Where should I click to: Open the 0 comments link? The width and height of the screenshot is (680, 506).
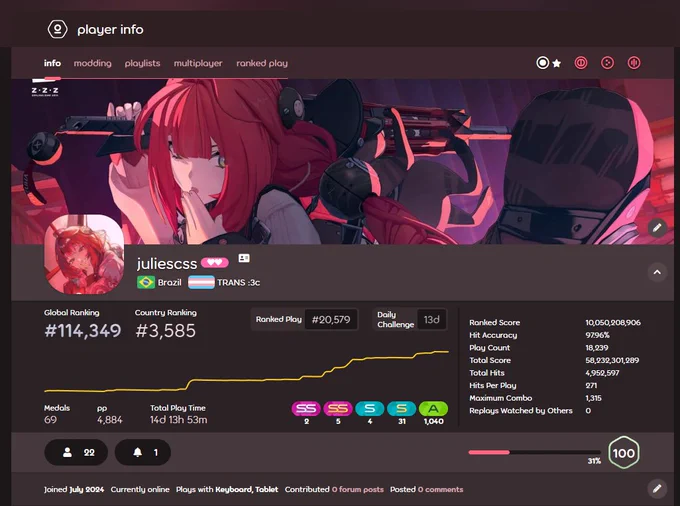tap(441, 490)
